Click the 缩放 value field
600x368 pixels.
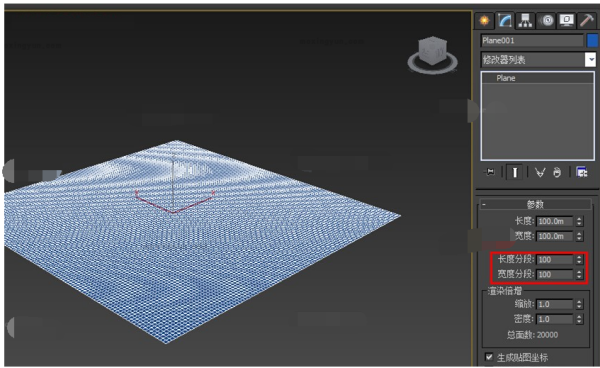point(554,304)
